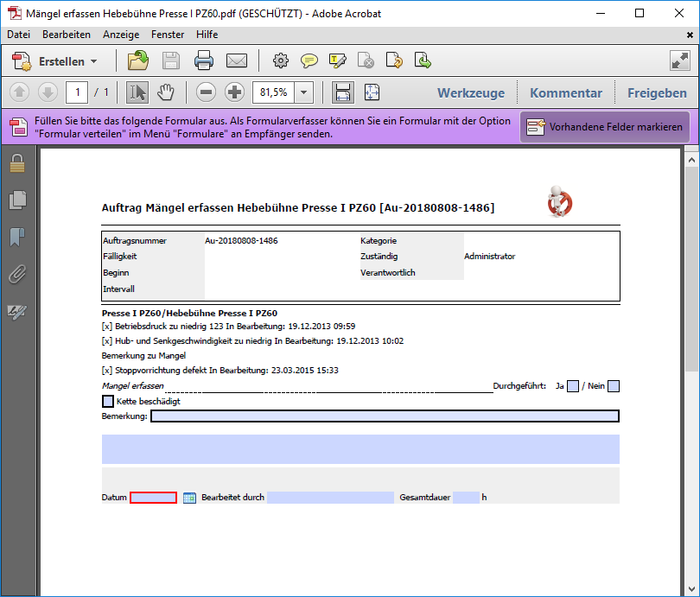Viewport: 700px width, 597px height.
Task: Switch to read mode with expand arrows
Action: 680,60
